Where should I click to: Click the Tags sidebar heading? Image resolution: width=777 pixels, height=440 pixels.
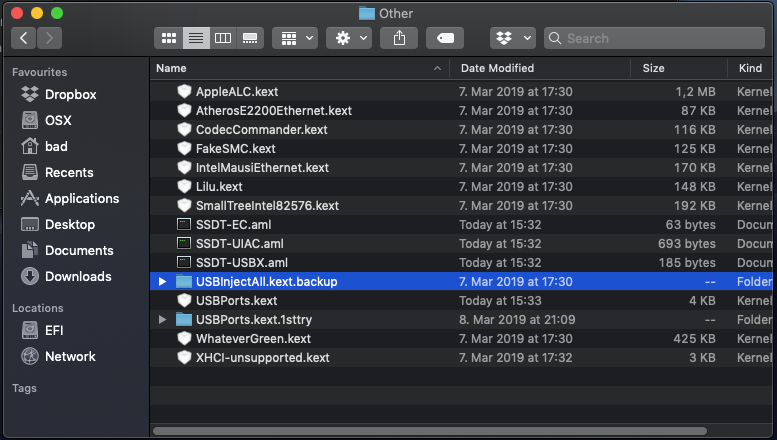coord(24,388)
